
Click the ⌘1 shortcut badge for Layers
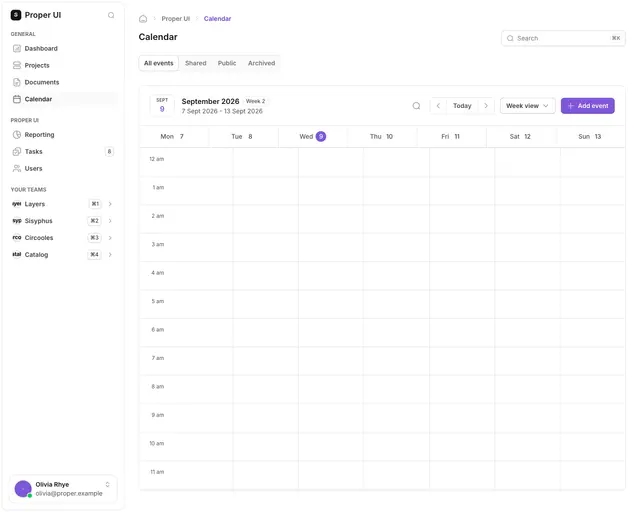tap(95, 204)
